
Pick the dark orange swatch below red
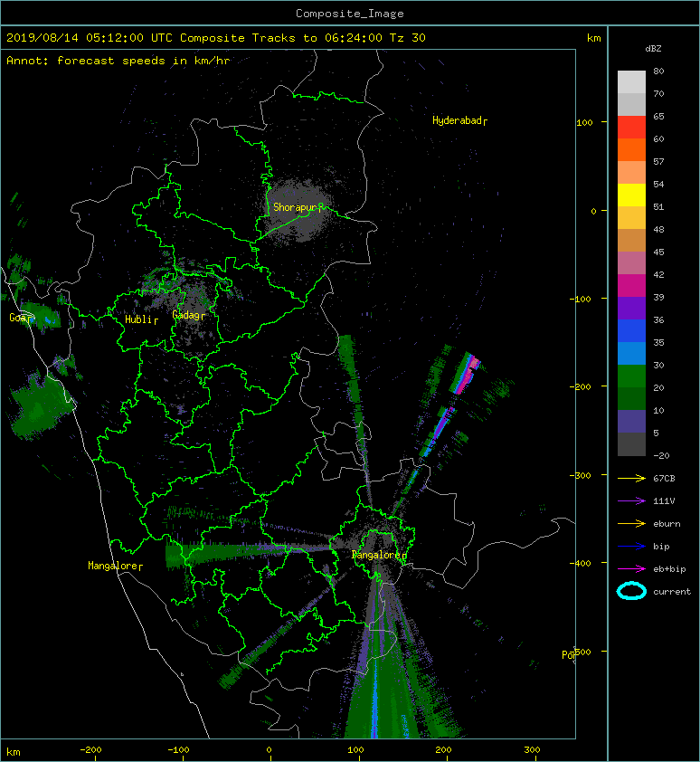tap(631, 149)
